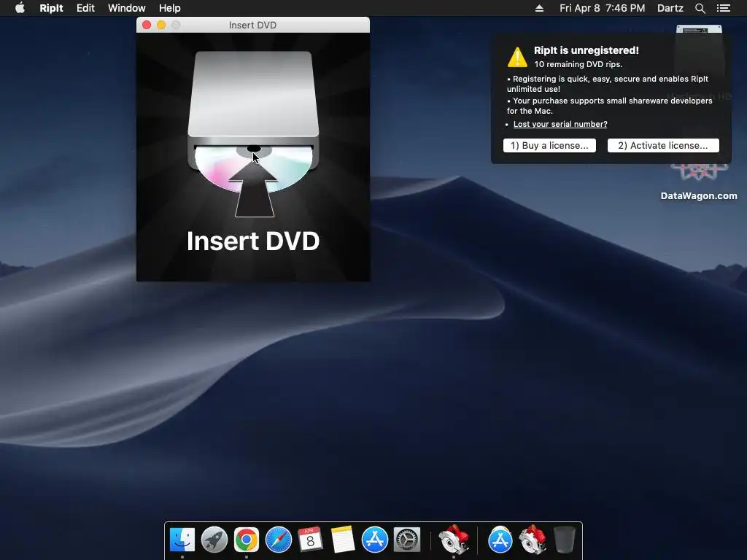Launch Google Chrome from the Dock
The height and width of the screenshot is (560, 747).
[x=247, y=540]
